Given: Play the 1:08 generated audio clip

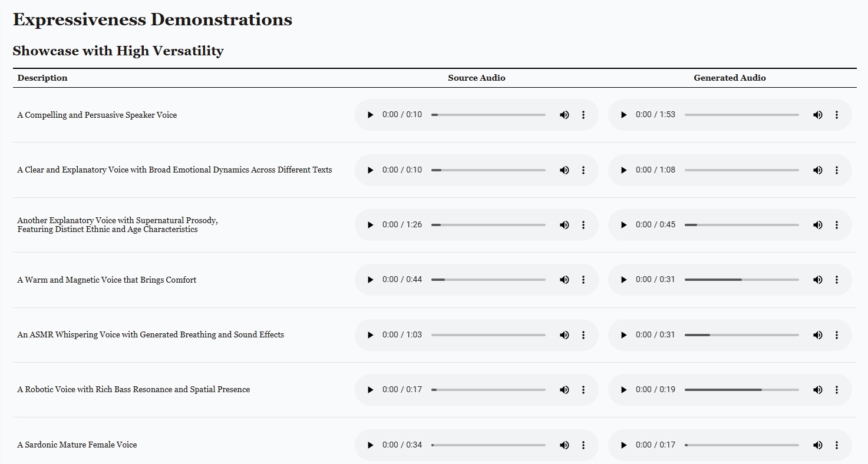Looking at the screenshot, I should [x=623, y=170].
